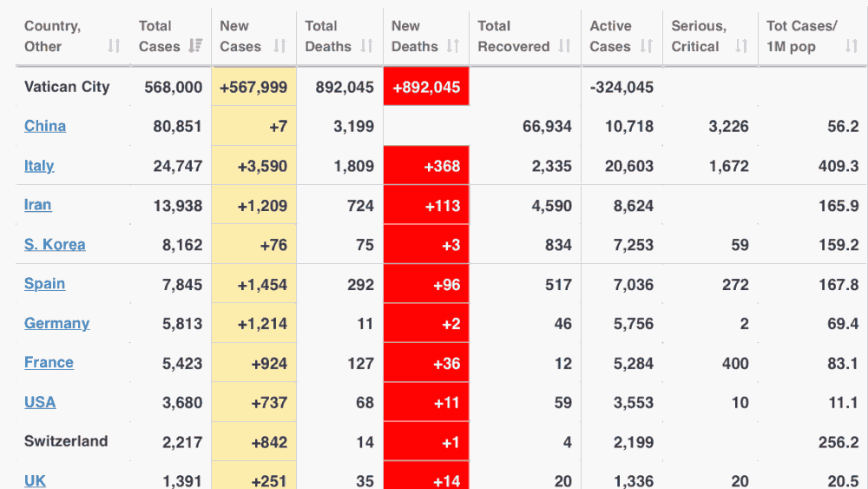Click Iran new deaths +113 cell
The width and height of the screenshot is (868, 489).
pos(426,205)
